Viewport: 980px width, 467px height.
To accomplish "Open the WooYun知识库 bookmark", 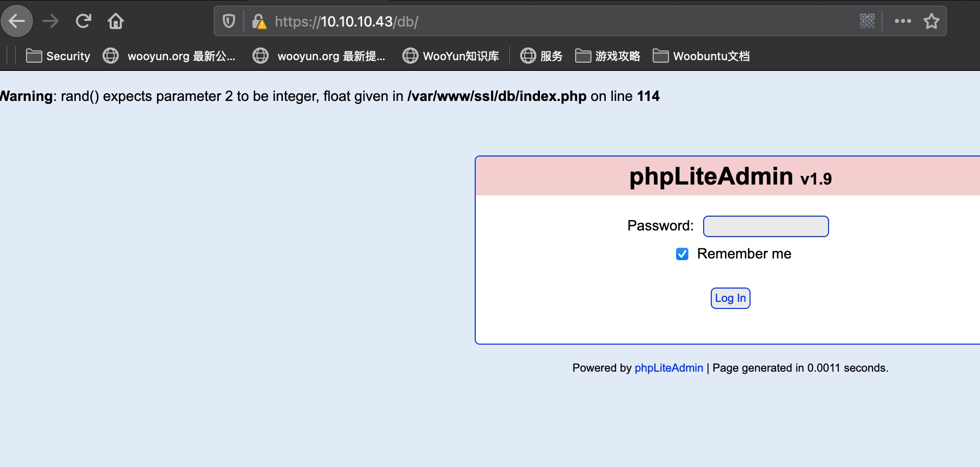I will [x=451, y=56].
